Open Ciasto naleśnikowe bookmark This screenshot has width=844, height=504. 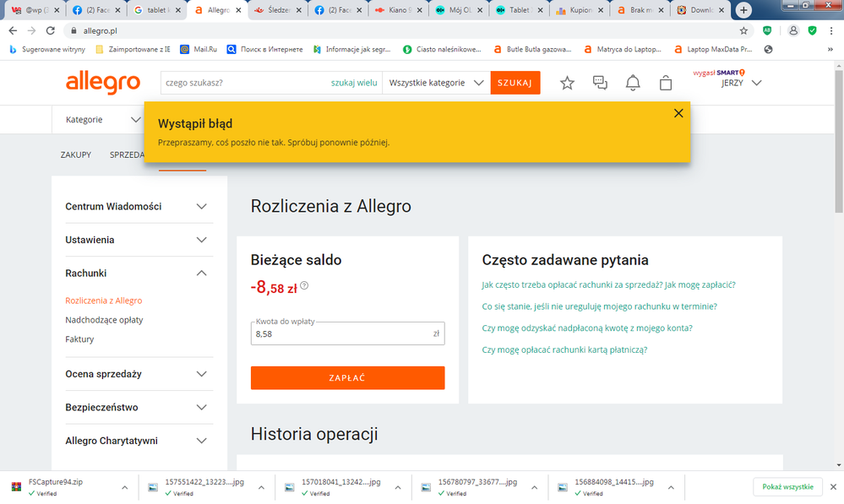[442, 49]
